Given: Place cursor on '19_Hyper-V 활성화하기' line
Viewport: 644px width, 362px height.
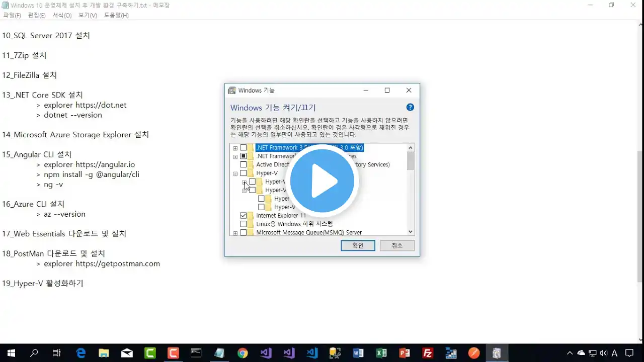Looking at the screenshot, I should point(43,283).
